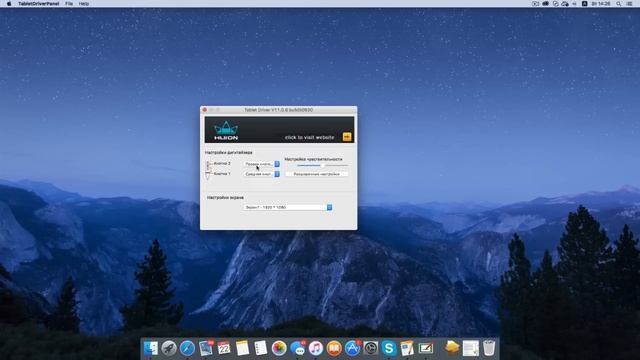Open the documents stack in Dock
This screenshot has height=360, width=640.
(471, 348)
